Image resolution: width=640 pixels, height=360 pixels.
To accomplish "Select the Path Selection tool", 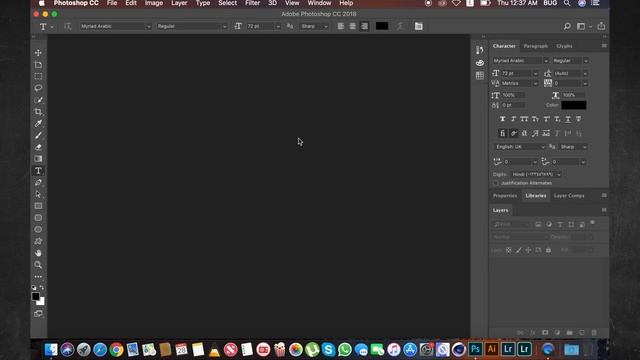I will (x=38, y=194).
